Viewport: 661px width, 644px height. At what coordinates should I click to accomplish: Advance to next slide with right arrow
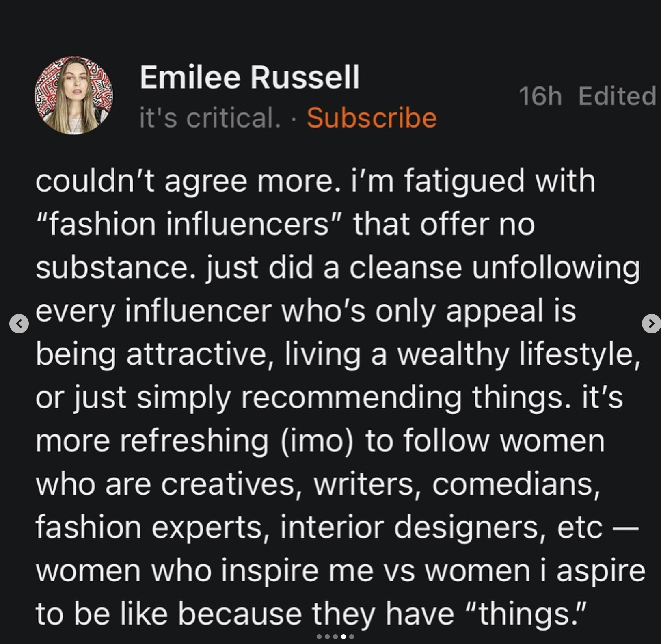[651, 324]
